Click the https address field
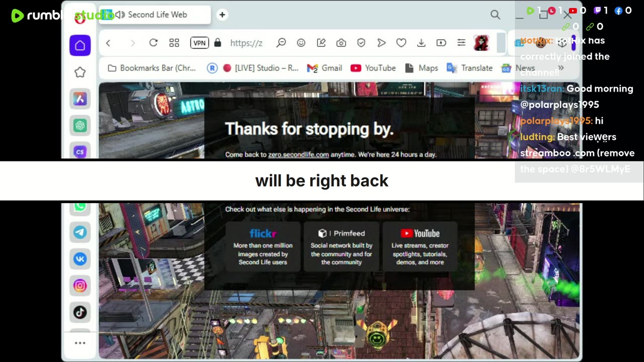This screenshot has height=362, width=644. point(246,43)
